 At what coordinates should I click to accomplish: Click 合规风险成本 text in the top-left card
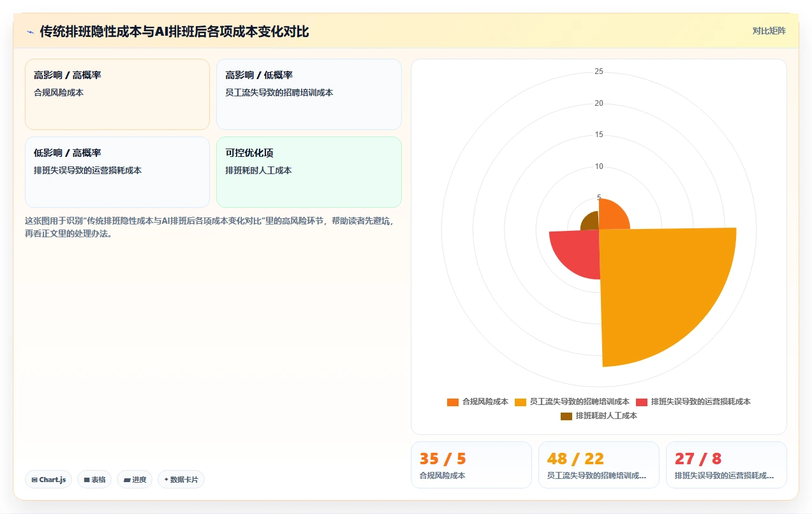point(59,92)
